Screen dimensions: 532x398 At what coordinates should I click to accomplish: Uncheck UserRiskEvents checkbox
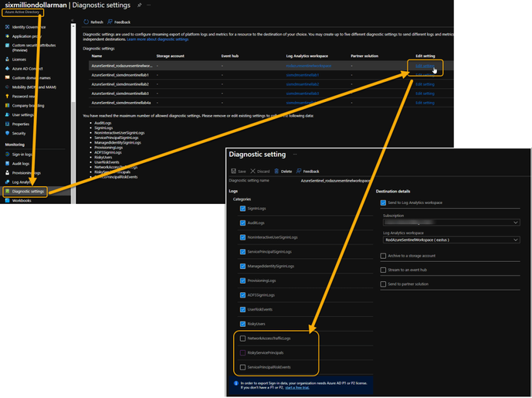pyautogui.click(x=242, y=309)
